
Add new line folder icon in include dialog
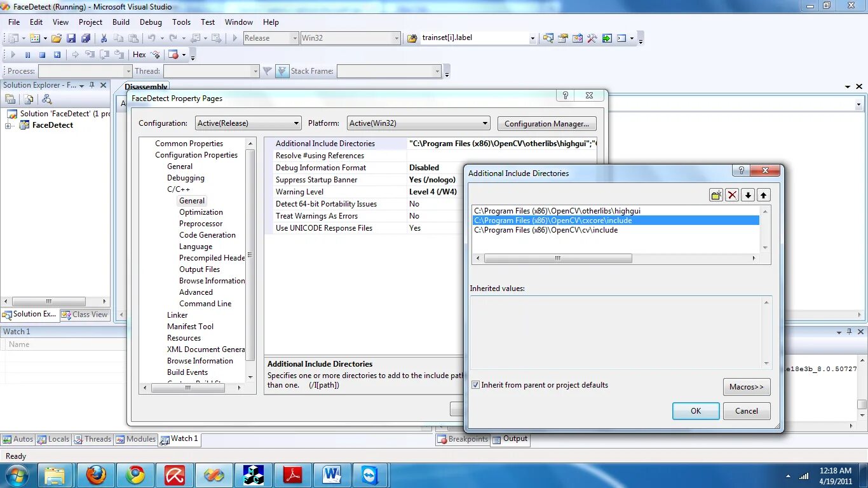coord(716,195)
